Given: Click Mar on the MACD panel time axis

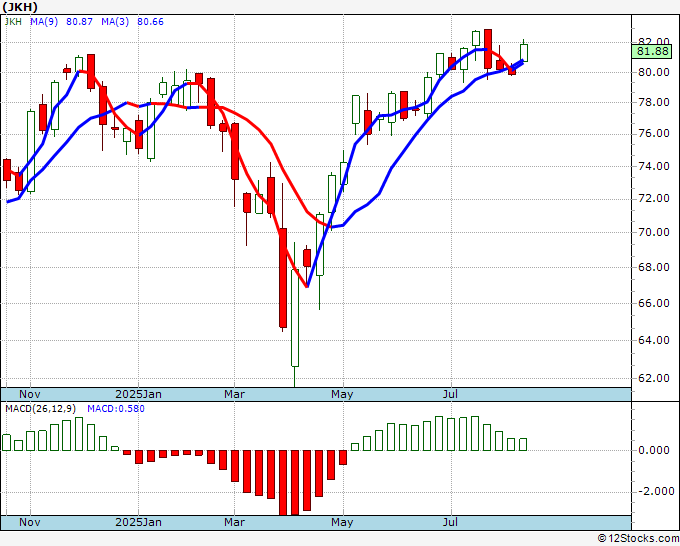Looking at the screenshot, I should click(234, 522).
